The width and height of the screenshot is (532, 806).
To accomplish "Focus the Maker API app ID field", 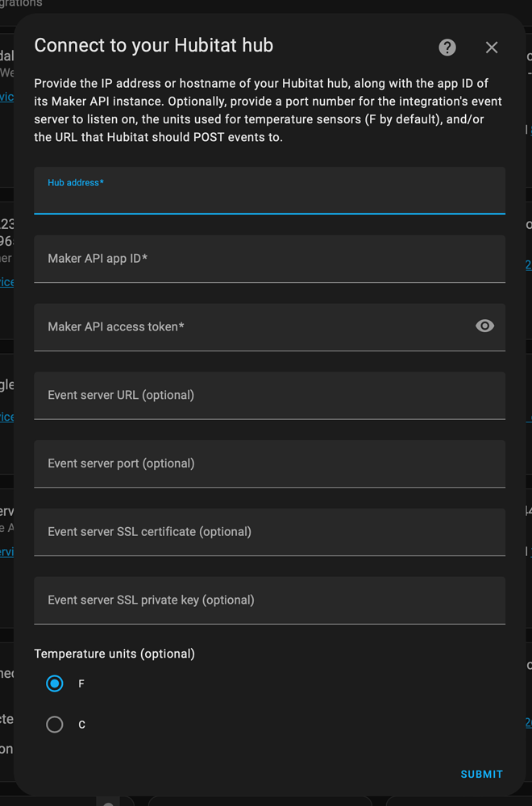I will point(269,259).
